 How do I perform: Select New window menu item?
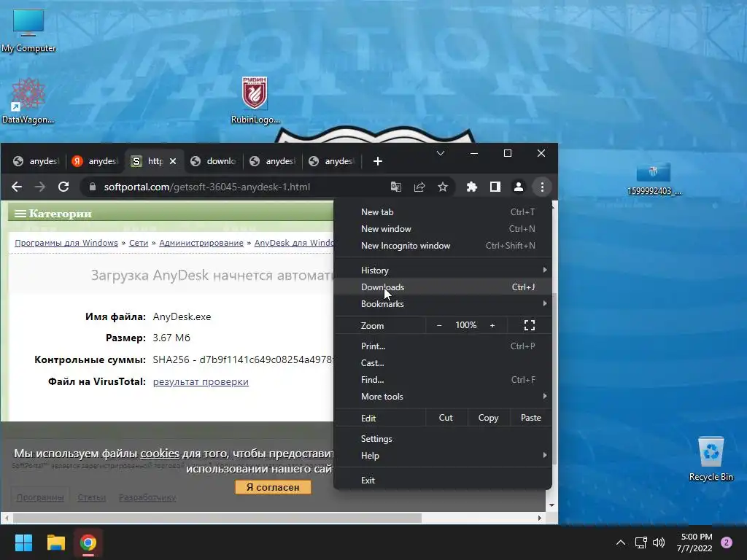pos(443,229)
